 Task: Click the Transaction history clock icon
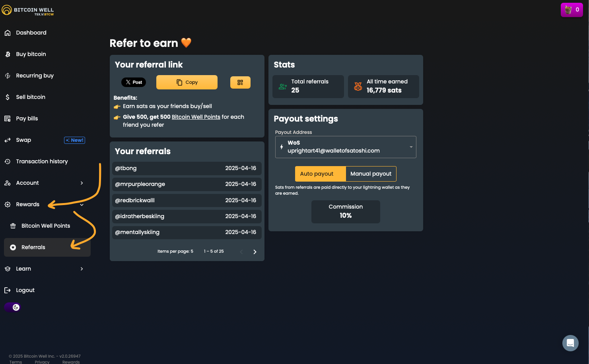click(x=8, y=162)
